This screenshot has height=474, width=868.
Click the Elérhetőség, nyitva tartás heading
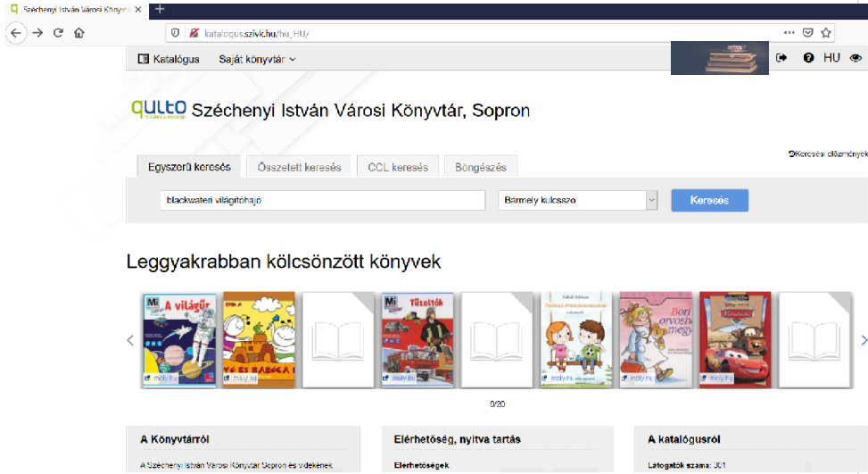point(458,439)
